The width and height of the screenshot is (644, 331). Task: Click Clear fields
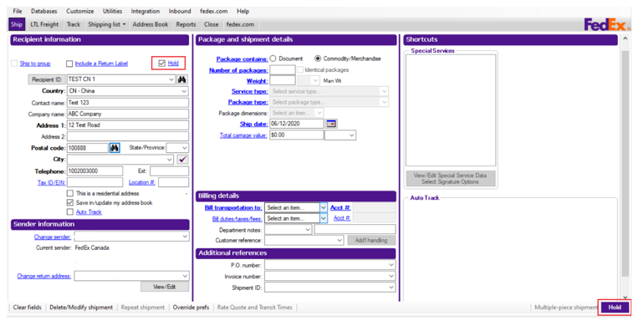(x=27, y=308)
